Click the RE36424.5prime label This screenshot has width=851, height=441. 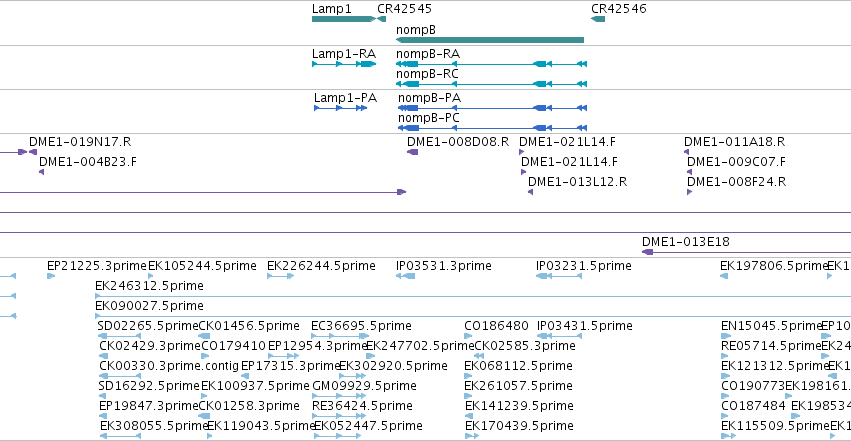click(x=363, y=406)
